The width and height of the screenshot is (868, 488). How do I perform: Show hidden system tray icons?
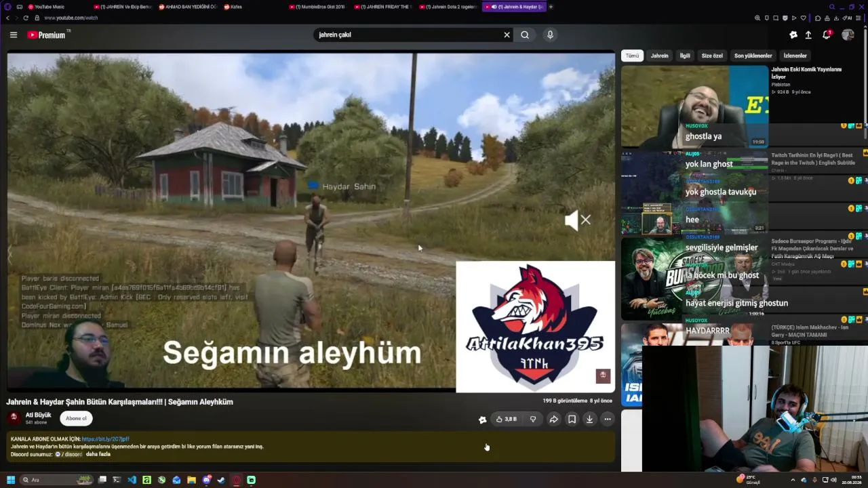pyautogui.click(x=793, y=480)
